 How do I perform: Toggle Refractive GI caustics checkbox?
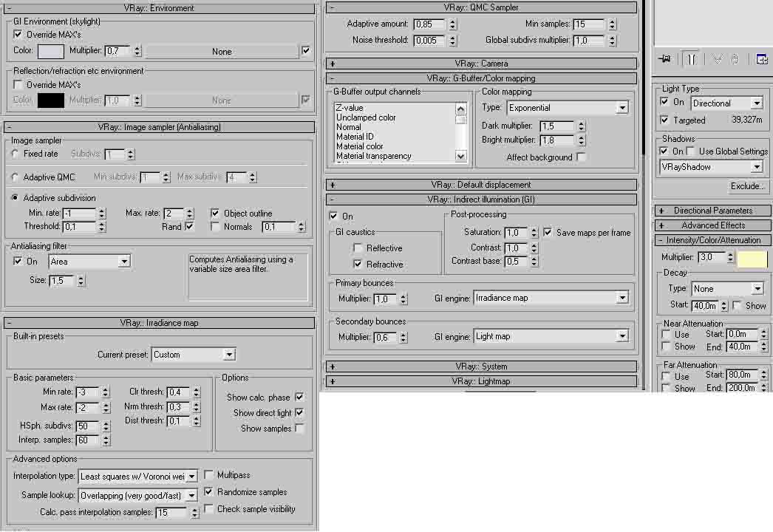point(358,265)
